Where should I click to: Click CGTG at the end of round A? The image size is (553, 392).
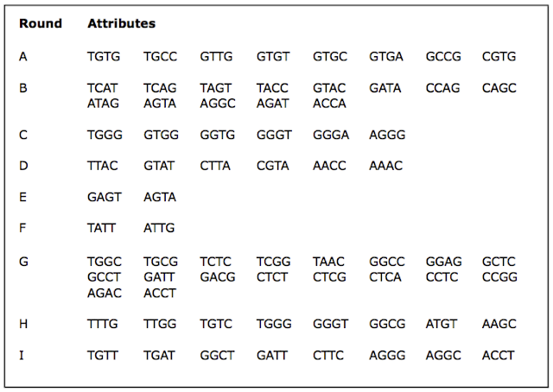(x=499, y=56)
